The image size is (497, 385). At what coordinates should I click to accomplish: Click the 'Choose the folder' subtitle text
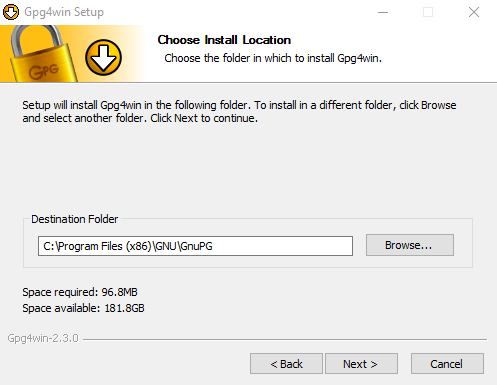tap(273, 58)
